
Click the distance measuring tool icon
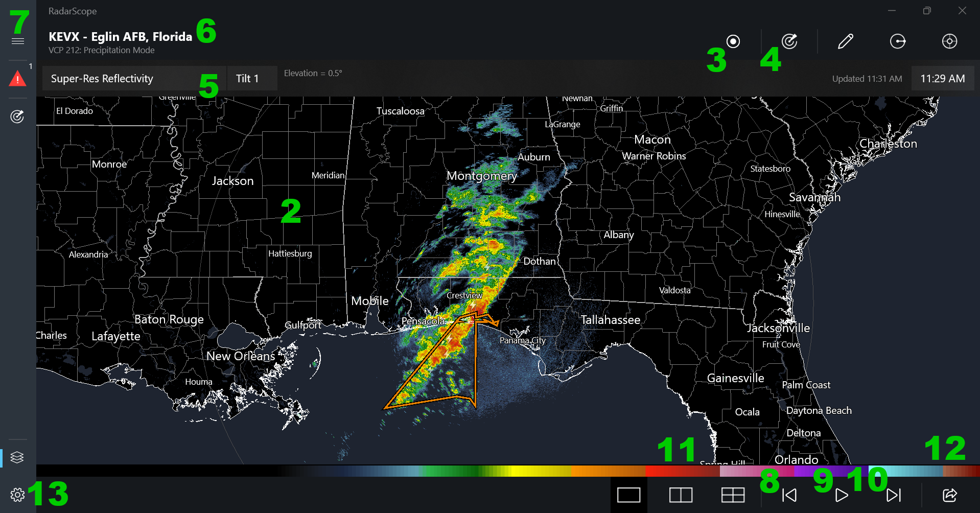click(x=898, y=41)
